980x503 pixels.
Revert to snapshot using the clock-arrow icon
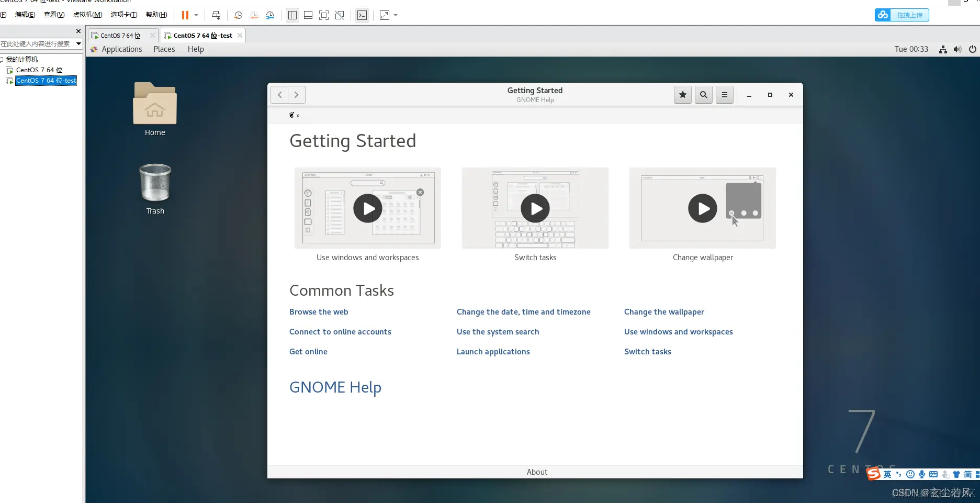(x=254, y=15)
